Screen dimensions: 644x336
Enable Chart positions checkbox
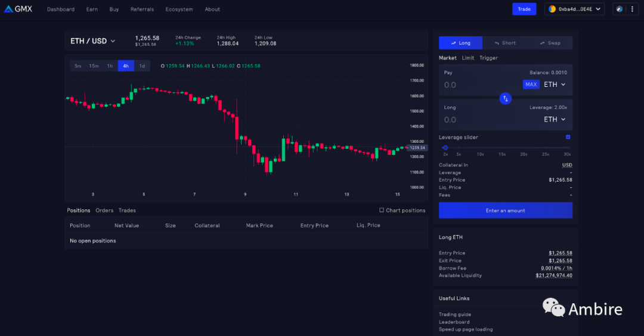tap(382, 210)
